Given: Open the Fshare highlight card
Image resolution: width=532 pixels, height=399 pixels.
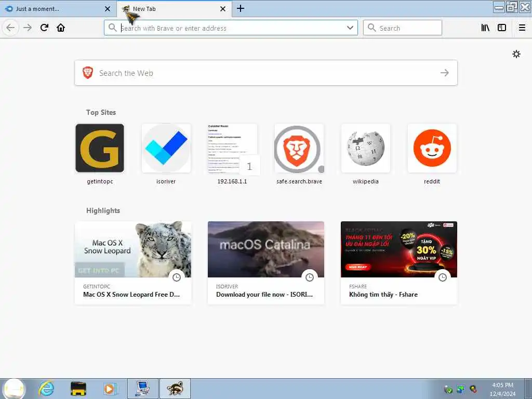Looking at the screenshot, I should [399, 262].
